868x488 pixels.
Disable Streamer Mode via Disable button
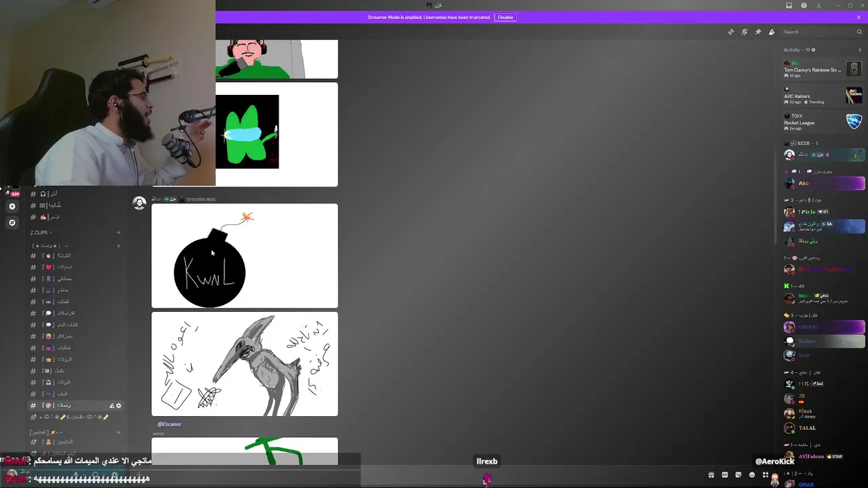coord(505,17)
